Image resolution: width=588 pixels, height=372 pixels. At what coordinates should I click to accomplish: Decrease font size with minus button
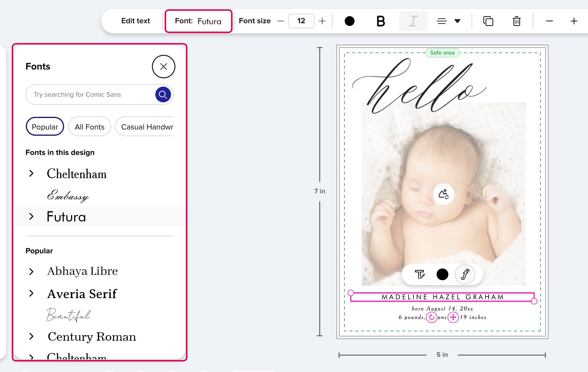tap(281, 21)
